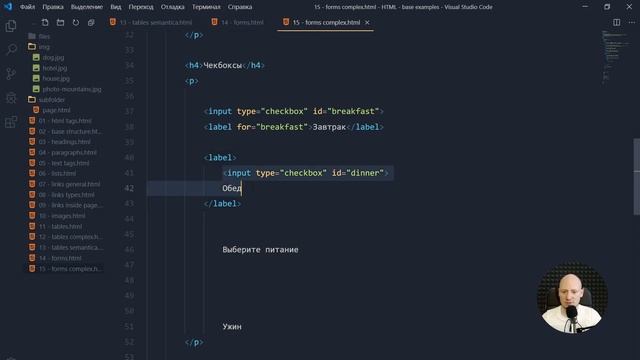This screenshot has width=640, height=360.
Task: Open 09 - links inside page file
Action: 71,205
